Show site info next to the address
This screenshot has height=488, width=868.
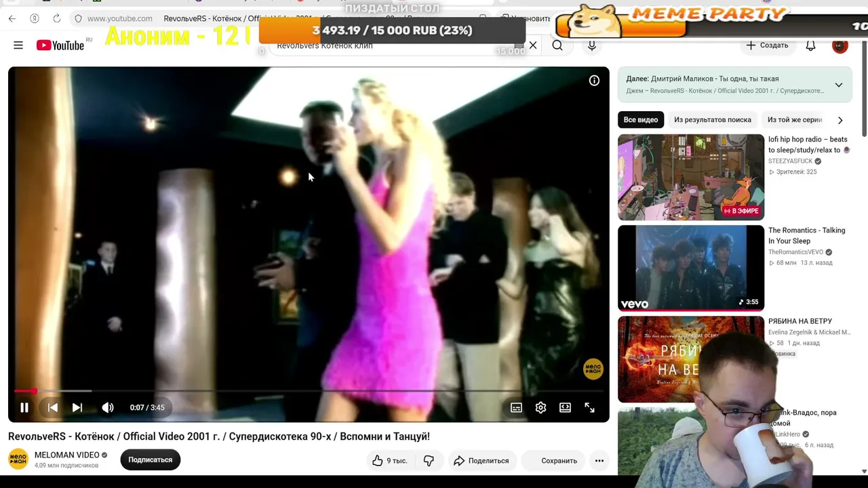pos(78,18)
